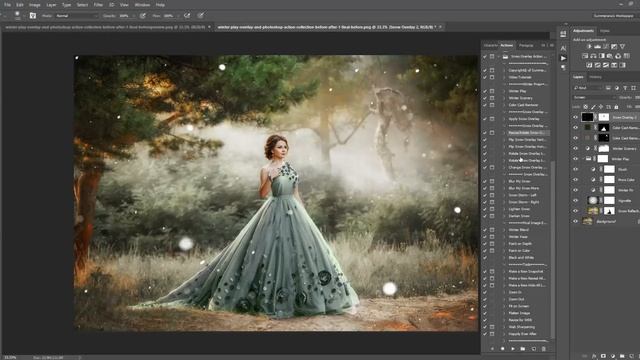Add a Levels adjustment
640x360 pixels.
click(598, 47)
